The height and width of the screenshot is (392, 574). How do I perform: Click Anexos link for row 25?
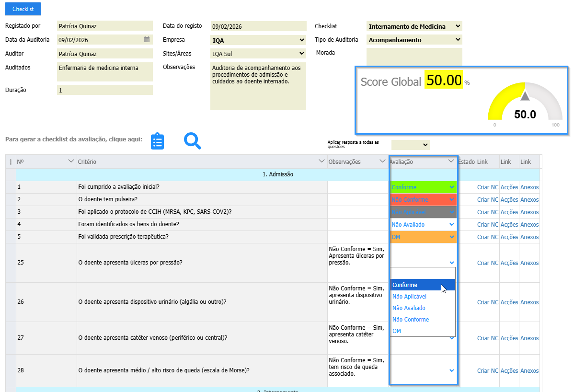click(x=529, y=263)
